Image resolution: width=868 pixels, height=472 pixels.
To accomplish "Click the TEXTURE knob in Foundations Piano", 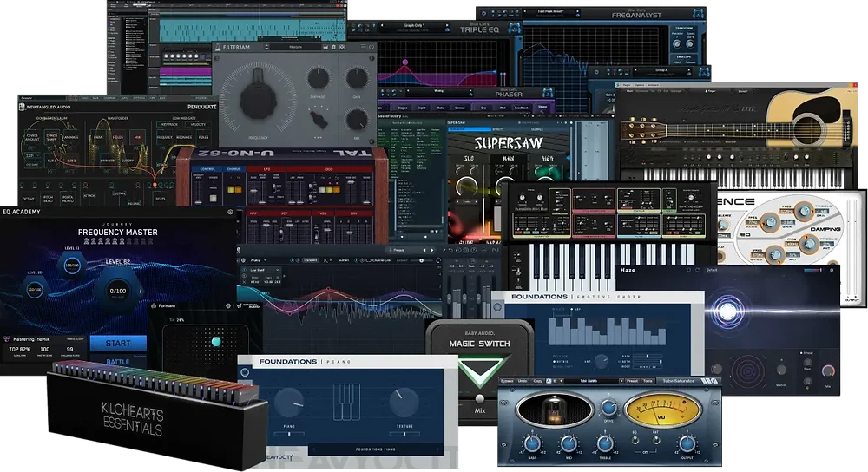I will (404, 402).
